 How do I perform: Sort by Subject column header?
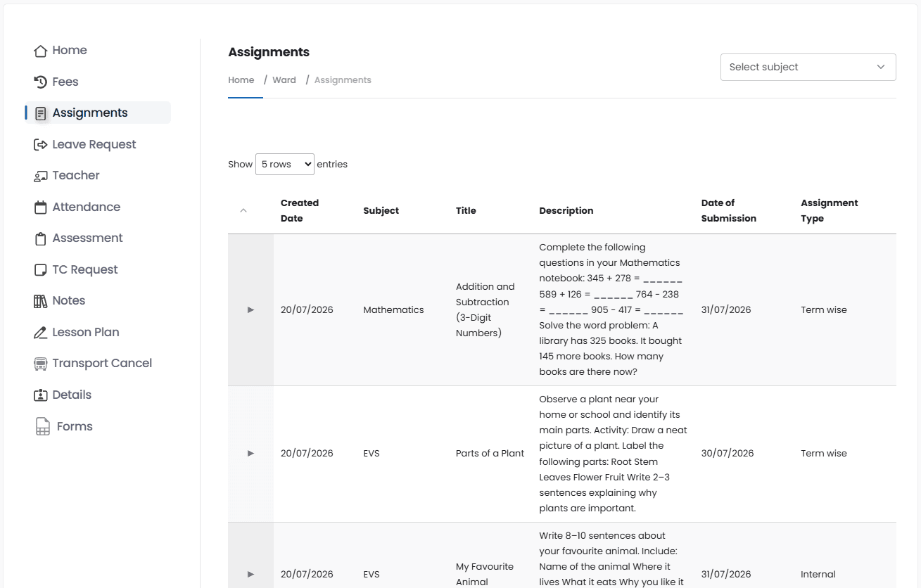(381, 210)
